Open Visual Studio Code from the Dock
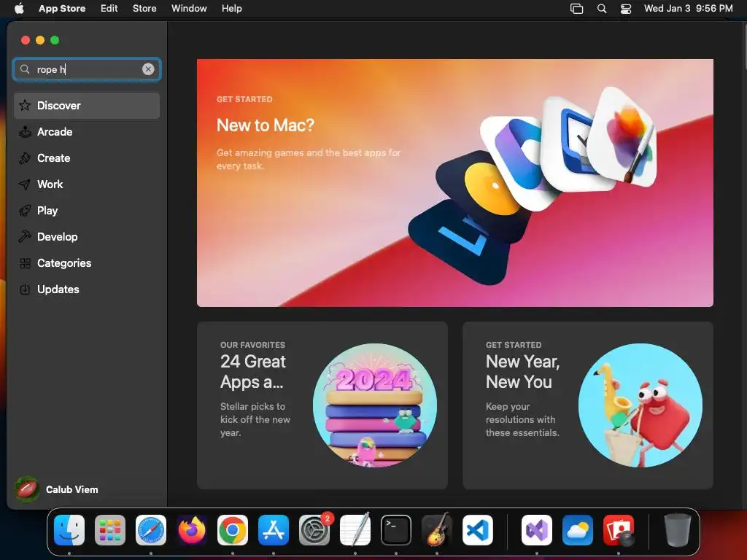Viewport: 747px width, 560px height. pyautogui.click(x=478, y=530)
